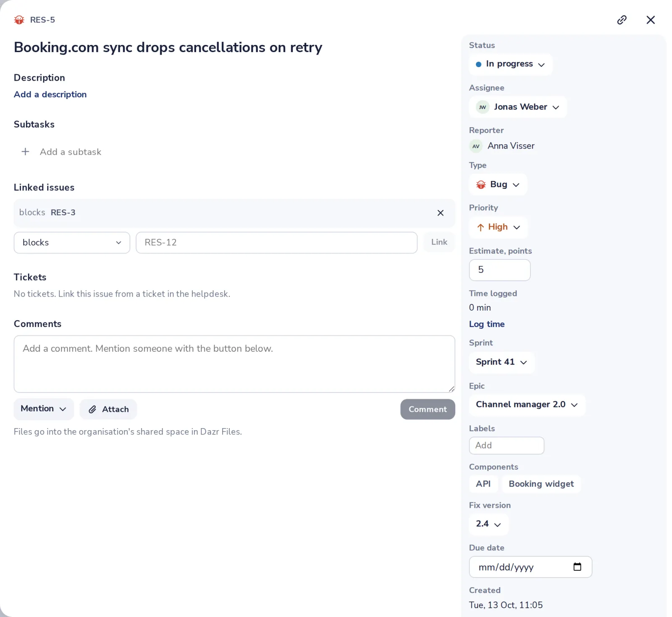Open the Channel manager 2.0 epic dropdown
This screenshot has width=672, height=617.
click(x=527, y=405)
